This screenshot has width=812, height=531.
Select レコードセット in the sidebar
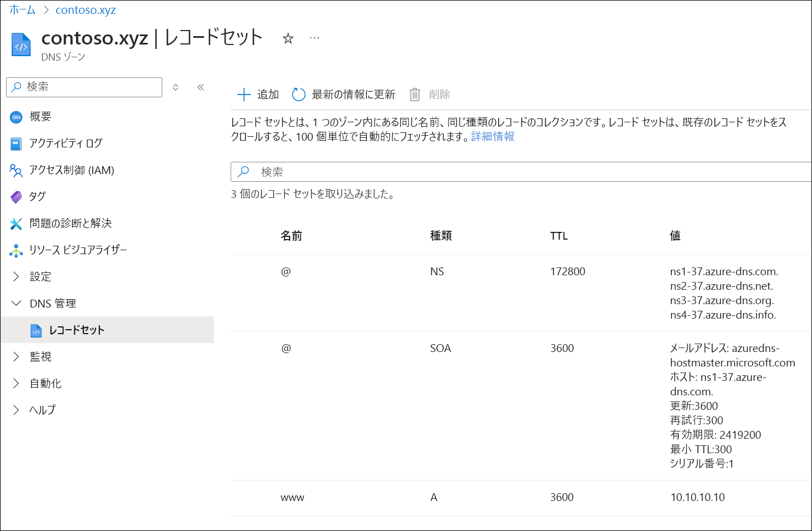pos(107,330)
